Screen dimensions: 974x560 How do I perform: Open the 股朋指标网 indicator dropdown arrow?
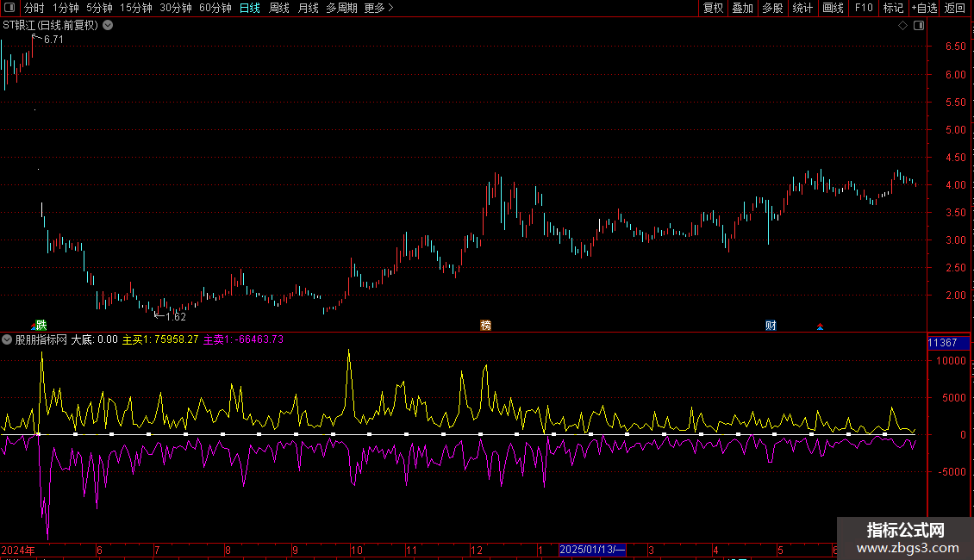7,339
